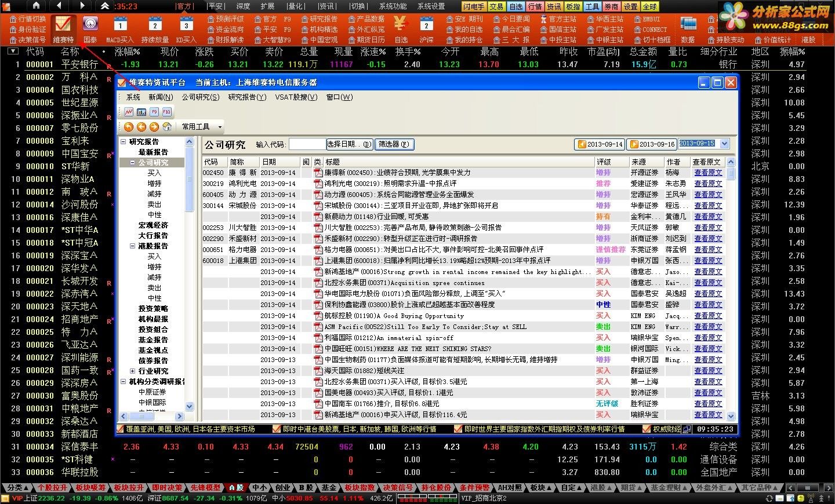Open the 新闻(N) menu
Screen dimensions: 835x504
pos(161,97)
